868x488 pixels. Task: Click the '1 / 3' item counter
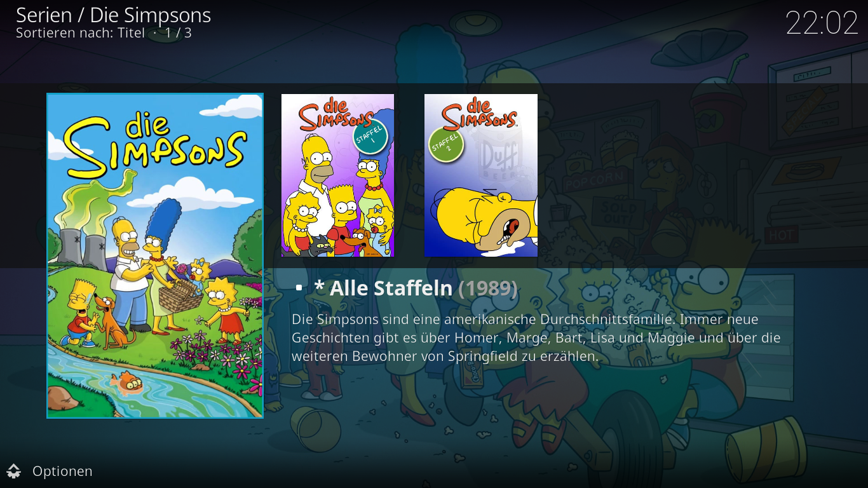tap(178, 33)
